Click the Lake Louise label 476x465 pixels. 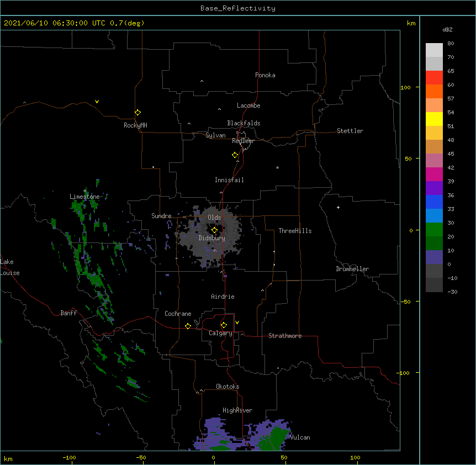click(10, 267)
